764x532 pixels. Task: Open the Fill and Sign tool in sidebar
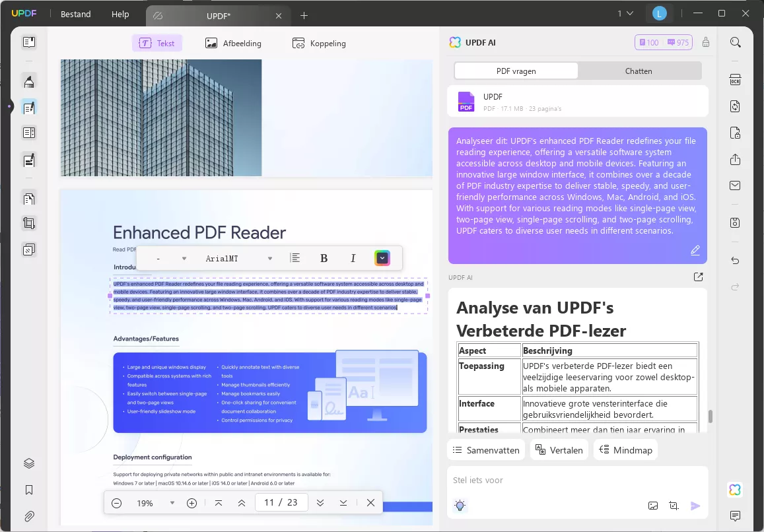pyautogui.click(x=29, y=160)
